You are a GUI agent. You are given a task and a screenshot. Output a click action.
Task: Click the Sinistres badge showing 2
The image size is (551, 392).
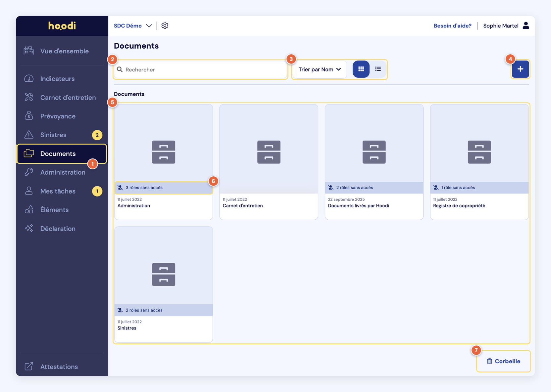[x=97, y=135]
